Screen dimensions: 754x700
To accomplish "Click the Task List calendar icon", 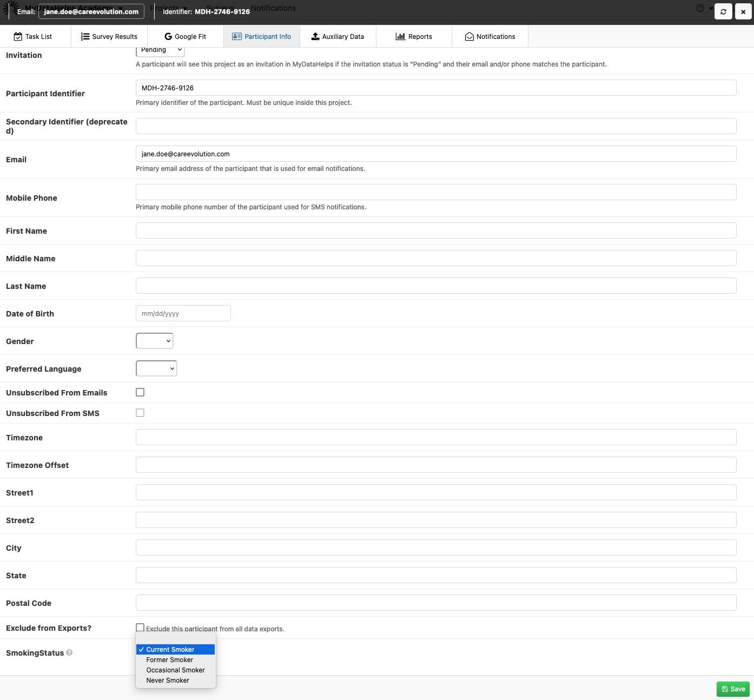I will pos(18,37).
